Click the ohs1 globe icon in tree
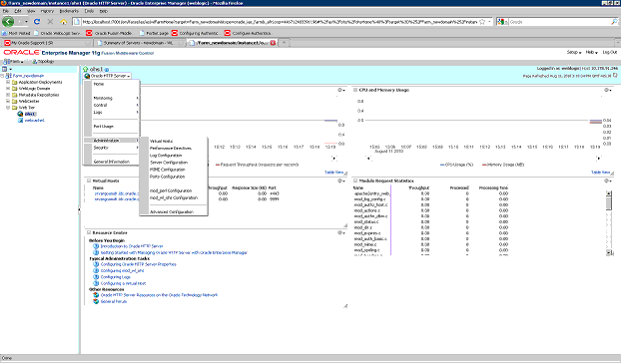 [x=20, y=114]
